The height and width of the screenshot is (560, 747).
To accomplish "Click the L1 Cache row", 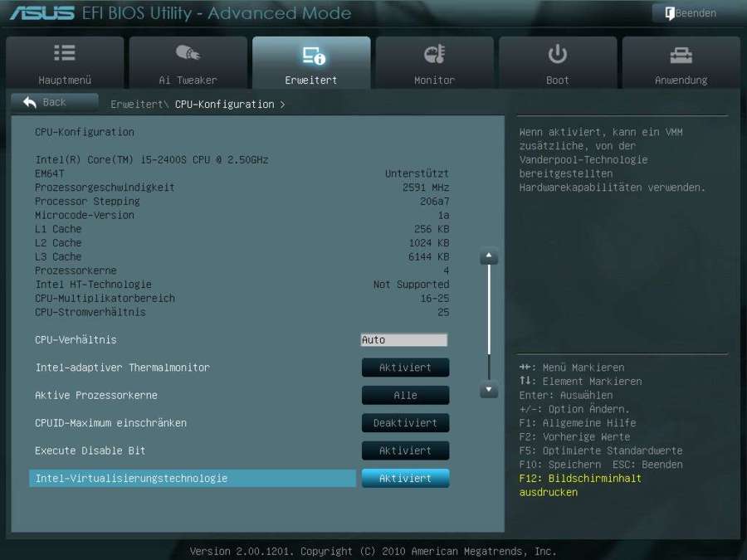I will [242, 229].
